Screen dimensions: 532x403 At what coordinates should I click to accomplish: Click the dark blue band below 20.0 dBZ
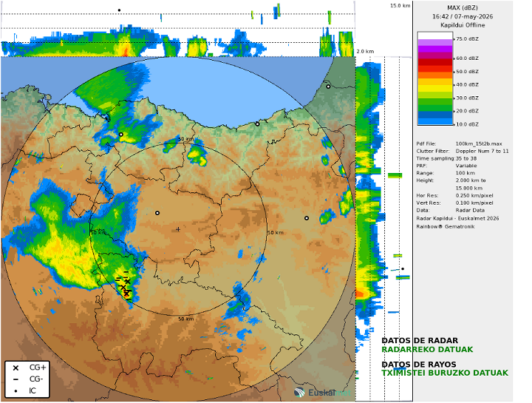click(435, 115)
